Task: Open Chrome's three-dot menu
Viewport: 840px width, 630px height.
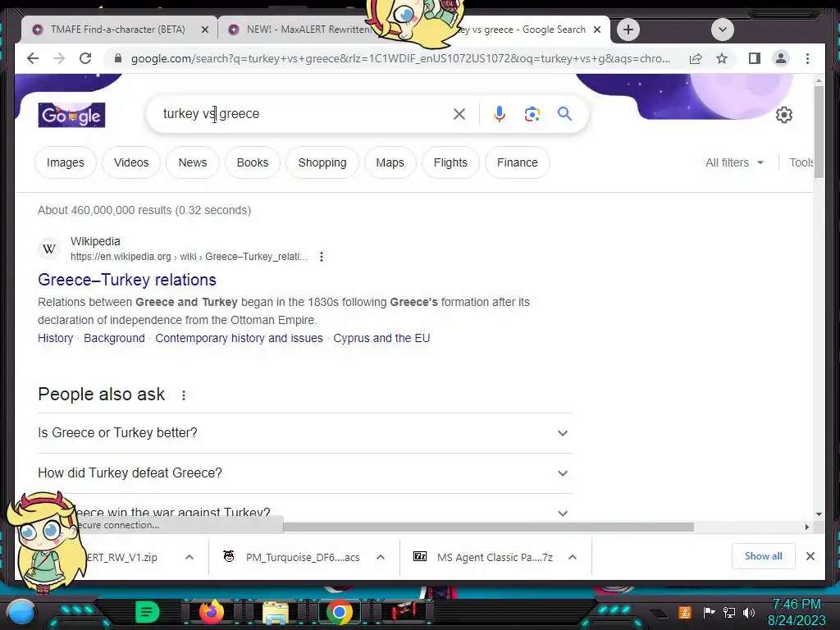Action: [807, 58]
